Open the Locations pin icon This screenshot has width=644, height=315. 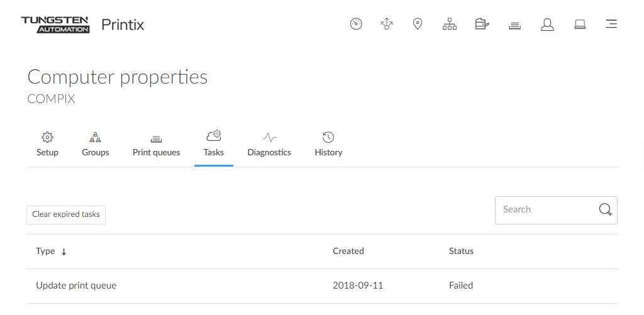pyautogui.click(x=417, y=25)
